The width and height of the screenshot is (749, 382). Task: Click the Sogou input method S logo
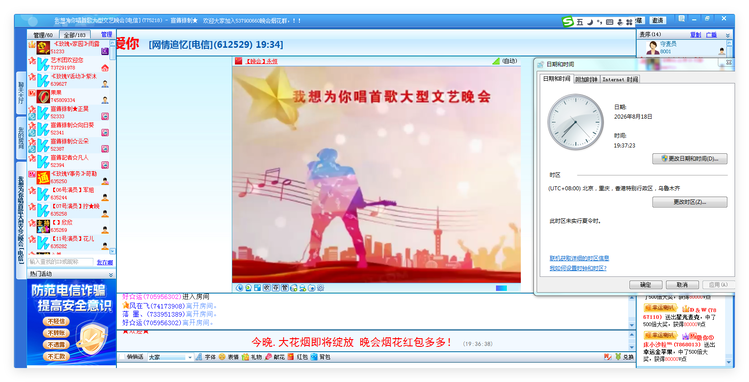click(x=567, y=21)
